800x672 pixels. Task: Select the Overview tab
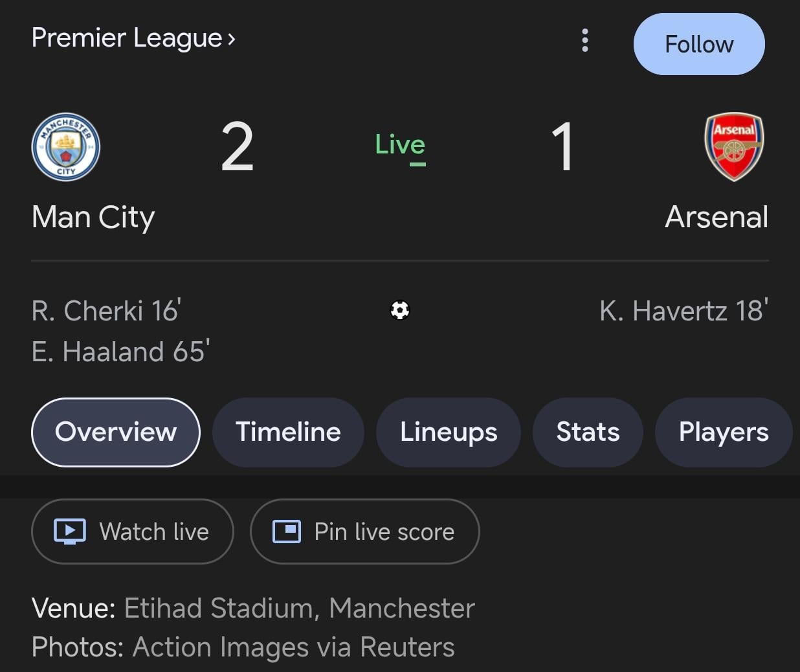click(x=116, y=432)
